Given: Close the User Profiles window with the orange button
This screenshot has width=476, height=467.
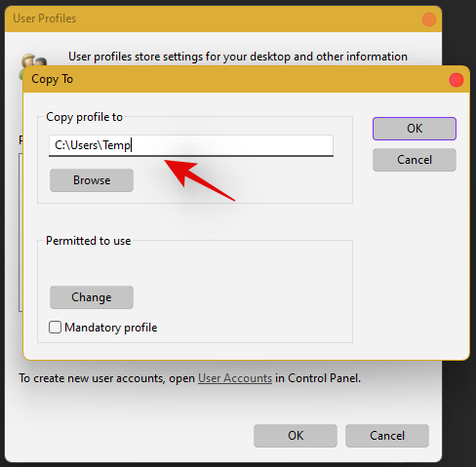Looking at the screenshot, I should 429,19.
